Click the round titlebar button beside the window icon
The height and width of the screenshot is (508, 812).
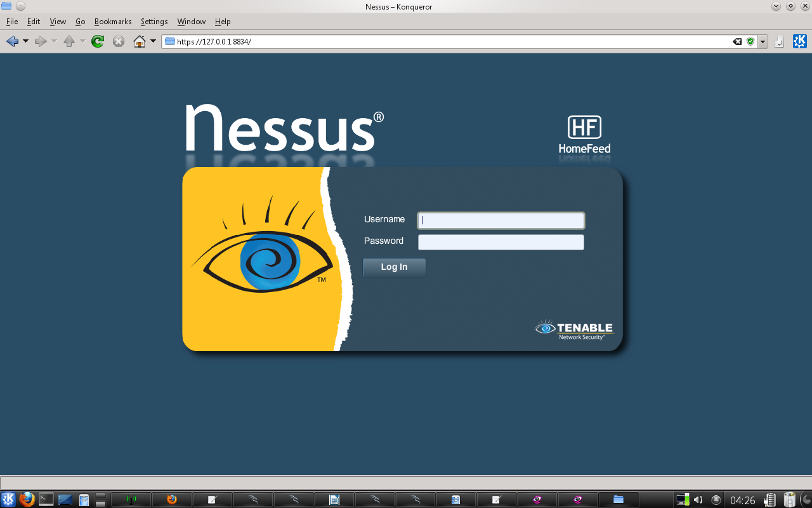pos(20,6)
